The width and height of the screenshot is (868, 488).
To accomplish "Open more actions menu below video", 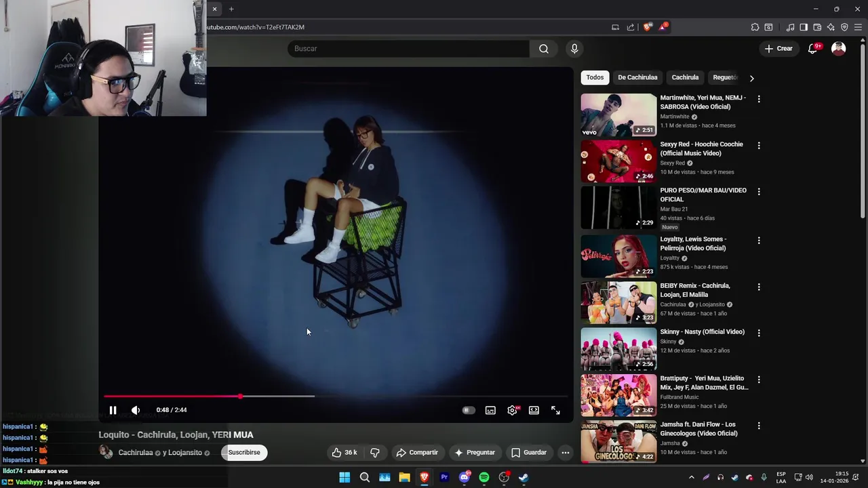I will coord(565,452).
